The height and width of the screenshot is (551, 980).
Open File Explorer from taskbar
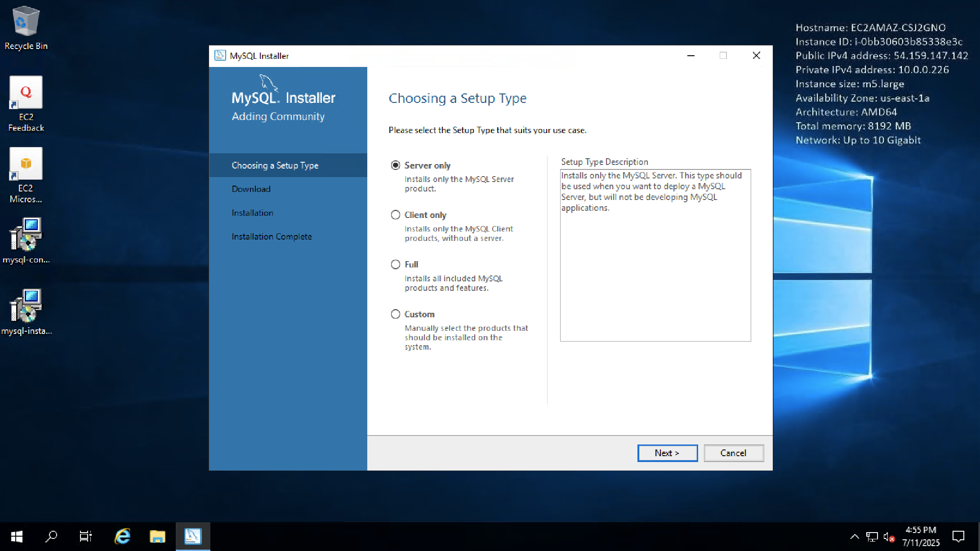(157, 536)
